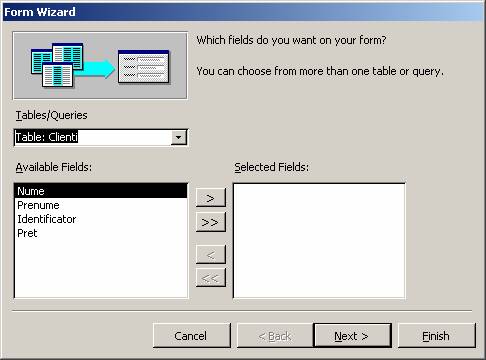Click the << remove all fields button
486x360 pixels.
pos(211,277)
